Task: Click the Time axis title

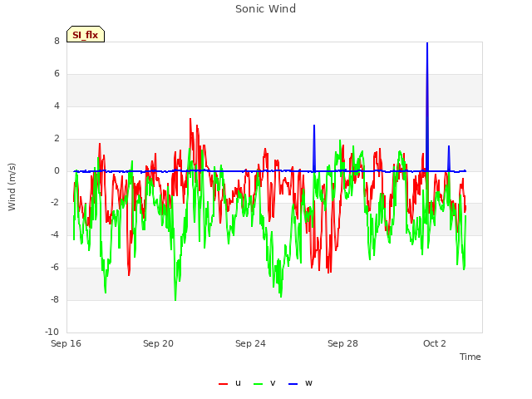Action: coord(470,357)
